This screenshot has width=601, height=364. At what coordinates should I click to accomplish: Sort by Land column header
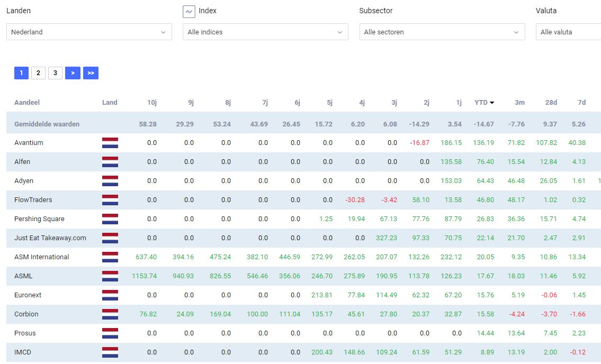click(110, 102)
